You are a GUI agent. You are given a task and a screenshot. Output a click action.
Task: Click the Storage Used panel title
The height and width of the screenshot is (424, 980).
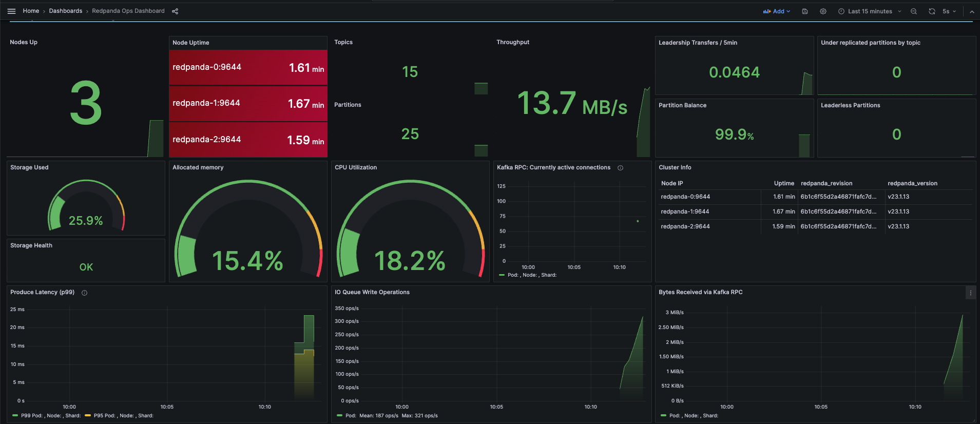pos(29,167)
